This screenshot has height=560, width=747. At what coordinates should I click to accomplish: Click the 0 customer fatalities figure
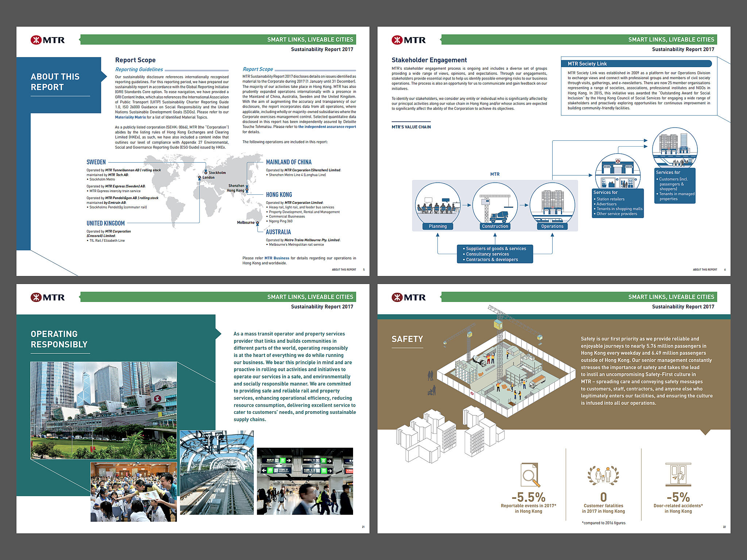(x=604, y=497)
